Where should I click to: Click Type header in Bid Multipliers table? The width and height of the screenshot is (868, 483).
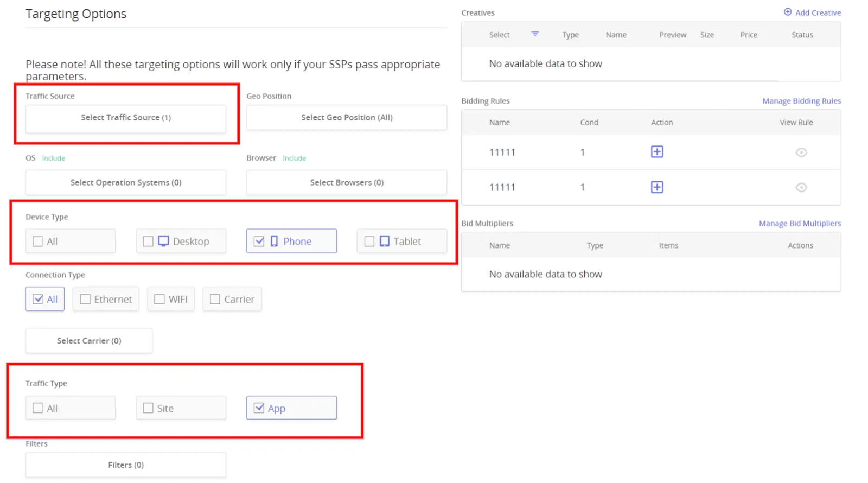(595, 245)
